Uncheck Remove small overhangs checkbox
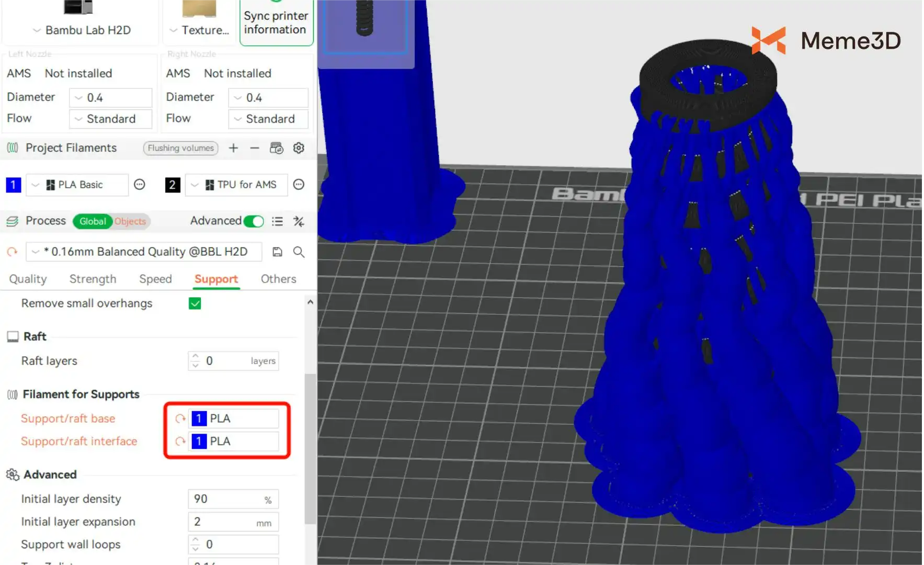 pyautogui.click(x=195, y=303)
